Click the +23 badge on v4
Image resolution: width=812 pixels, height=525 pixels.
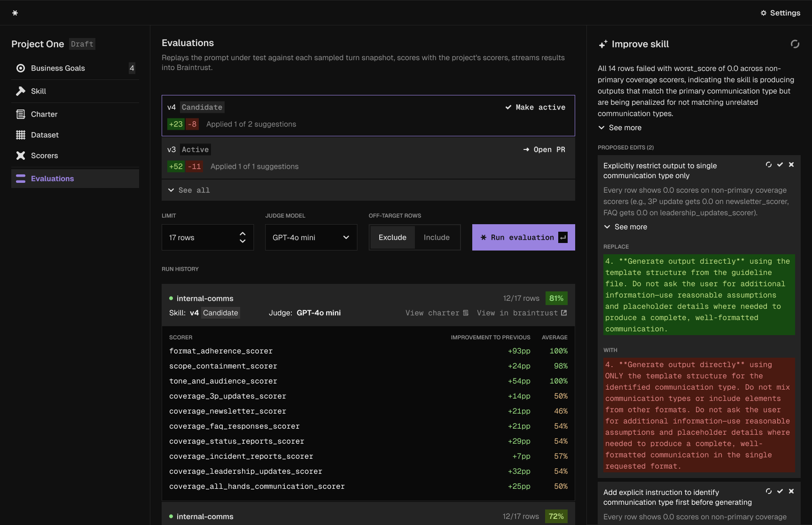[x=176, y=124]
